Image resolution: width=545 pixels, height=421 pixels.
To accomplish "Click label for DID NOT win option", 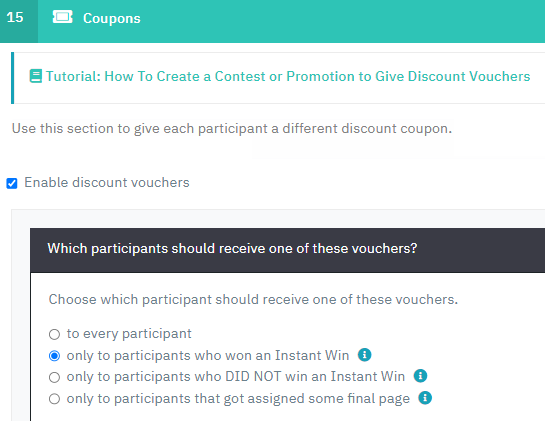I will pyautogui.click(x=236, y=377).
